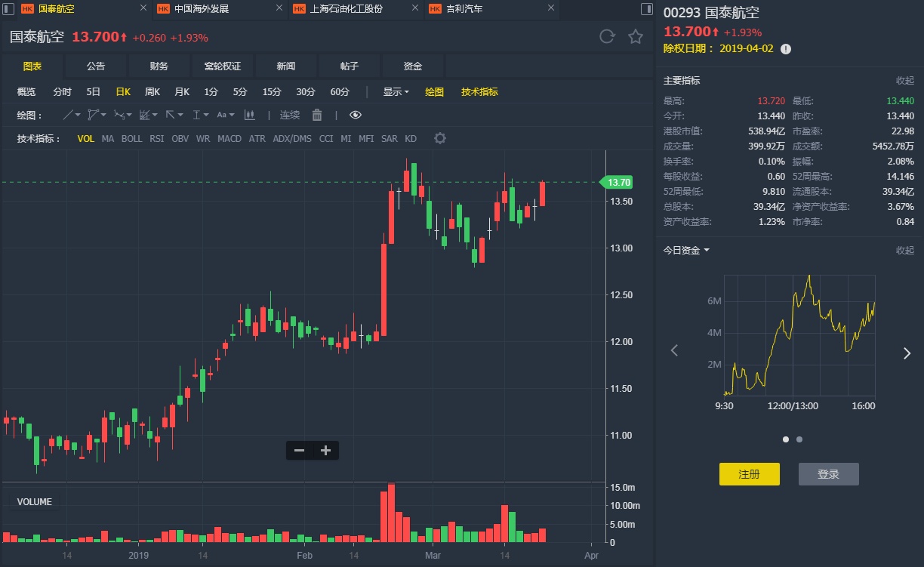
Task: Open the polyline tool dropdown
Action: pyautogui.click(x=97, y=115)
